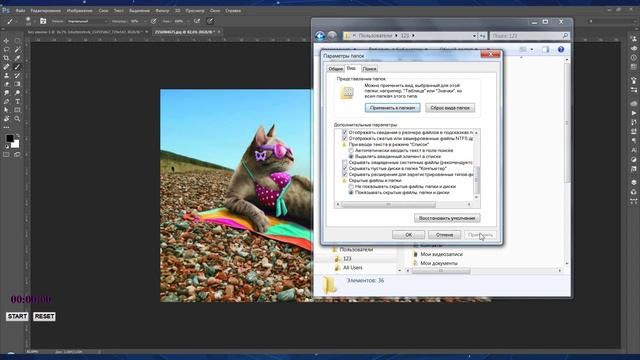
Task: Select the Move tool in Photoshop
Action: 6,41
